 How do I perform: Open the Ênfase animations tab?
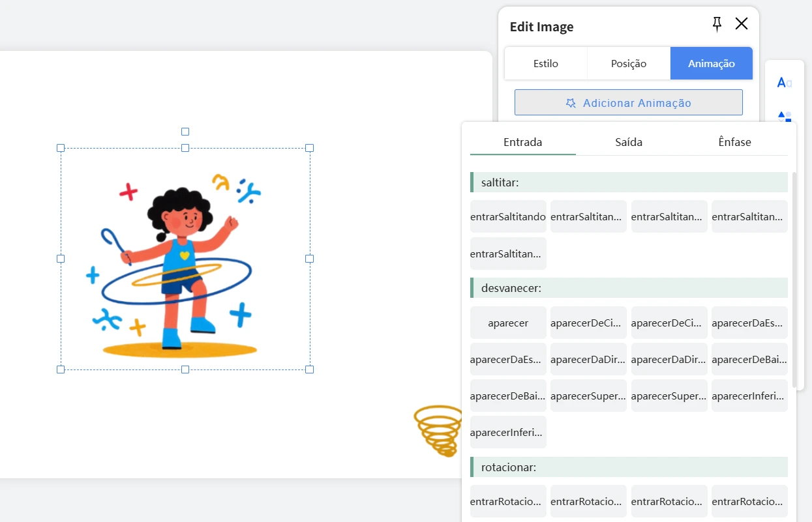[735, 142]
